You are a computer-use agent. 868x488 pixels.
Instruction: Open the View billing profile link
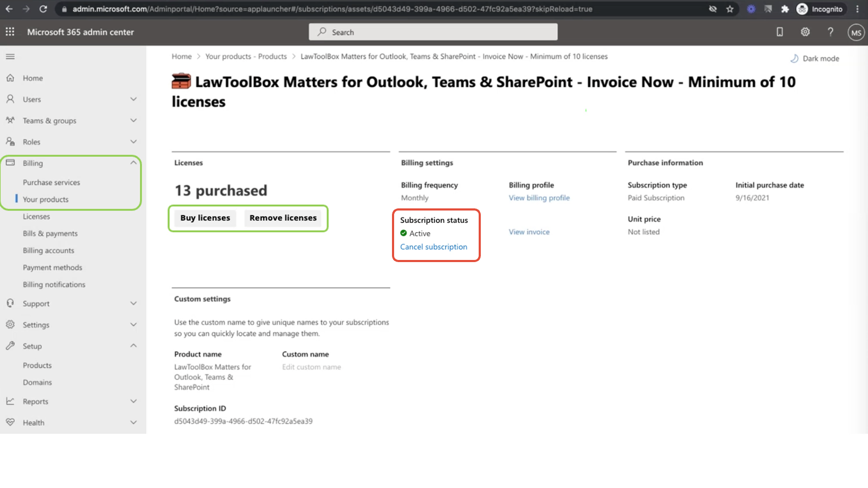click(539, 198)
